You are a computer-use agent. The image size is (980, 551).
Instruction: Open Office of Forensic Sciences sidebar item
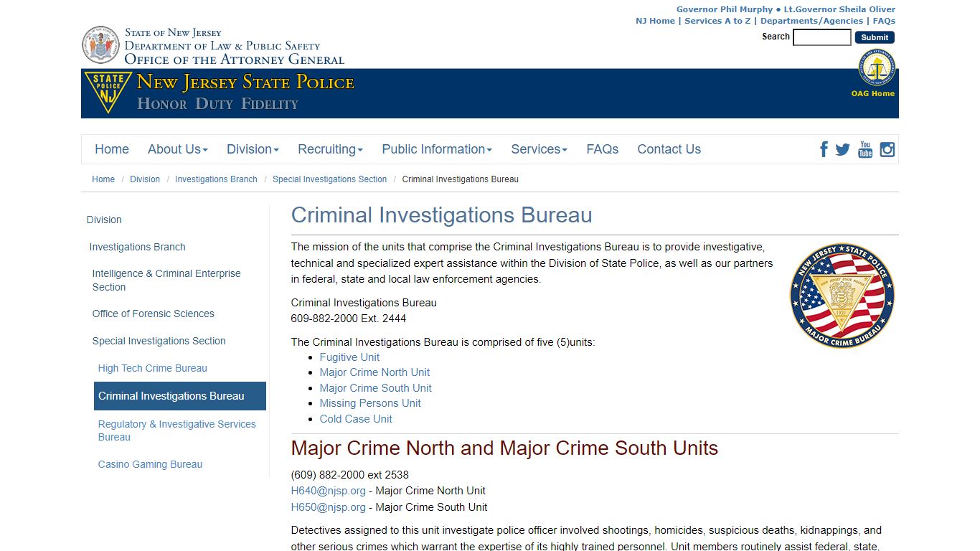coord(153,314)
